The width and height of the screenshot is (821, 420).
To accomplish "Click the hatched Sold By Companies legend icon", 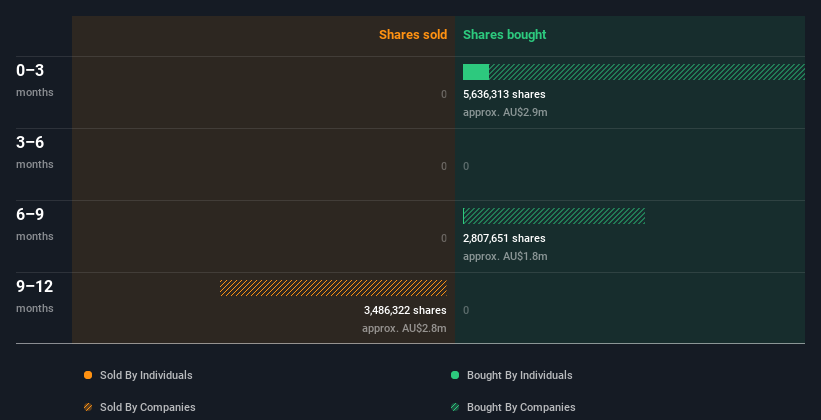I will pyautogui.click(x=88, y=407).
